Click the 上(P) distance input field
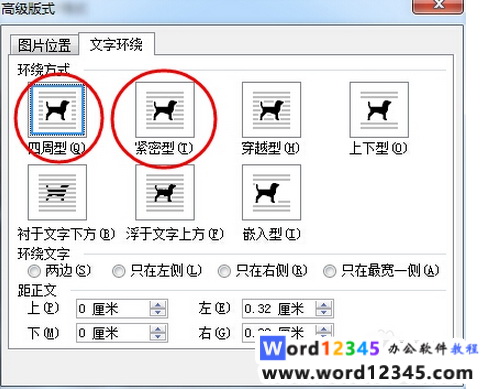 (113, 309)
